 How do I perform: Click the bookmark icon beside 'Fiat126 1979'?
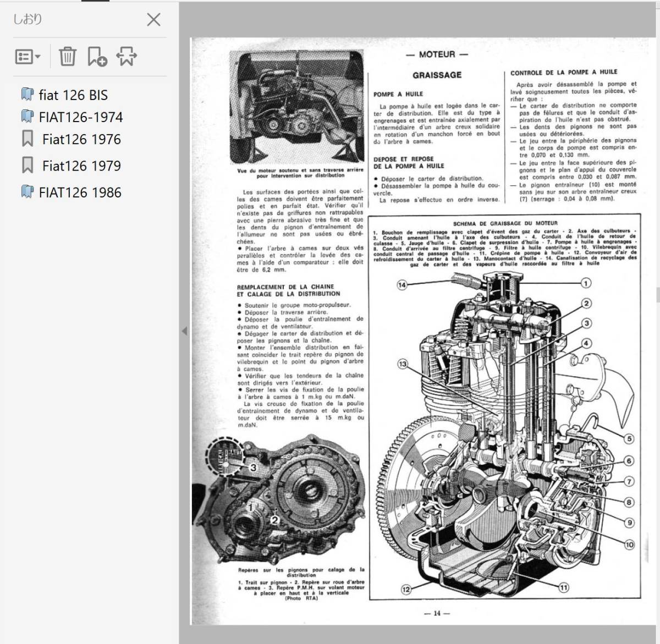(x=27, y=165)
